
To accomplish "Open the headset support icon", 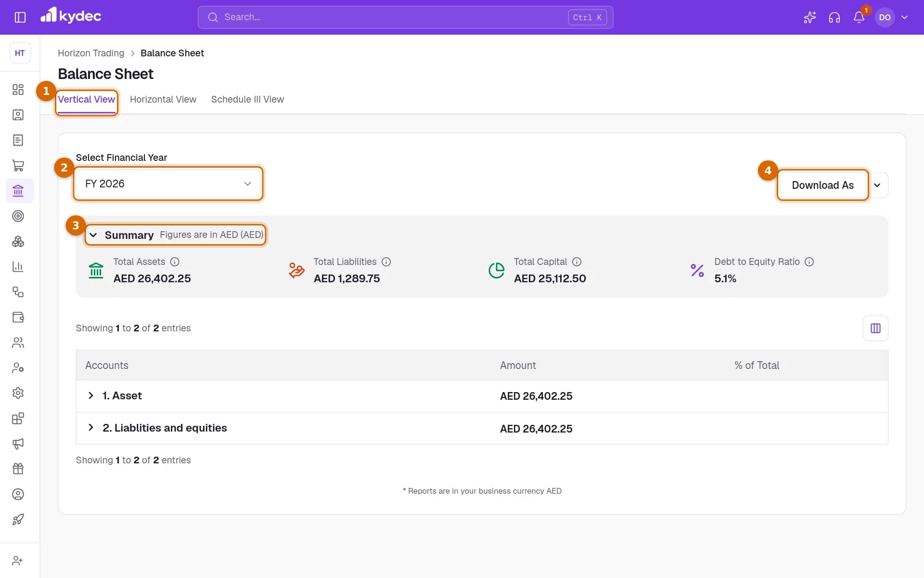I will (834, 17).
